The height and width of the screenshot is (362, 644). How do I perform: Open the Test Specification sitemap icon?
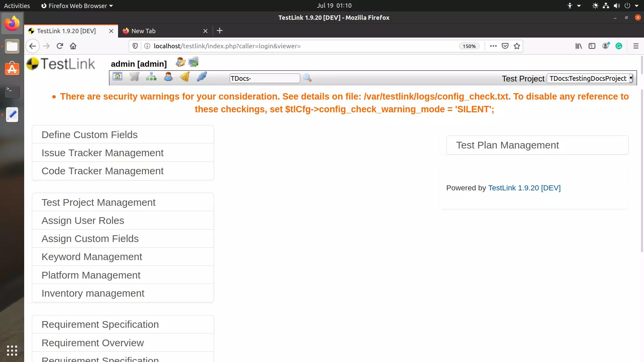point(151,76)
